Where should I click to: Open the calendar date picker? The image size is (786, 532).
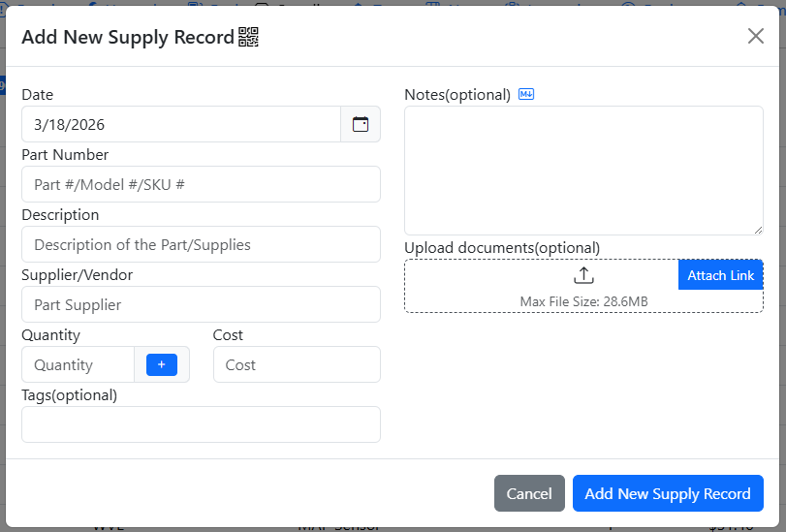point(361,124)
